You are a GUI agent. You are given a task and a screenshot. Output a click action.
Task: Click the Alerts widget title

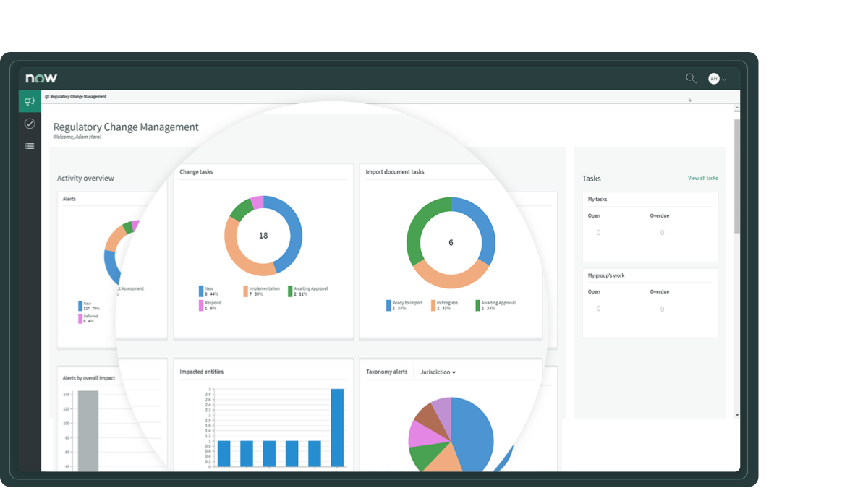pos(69,199)
